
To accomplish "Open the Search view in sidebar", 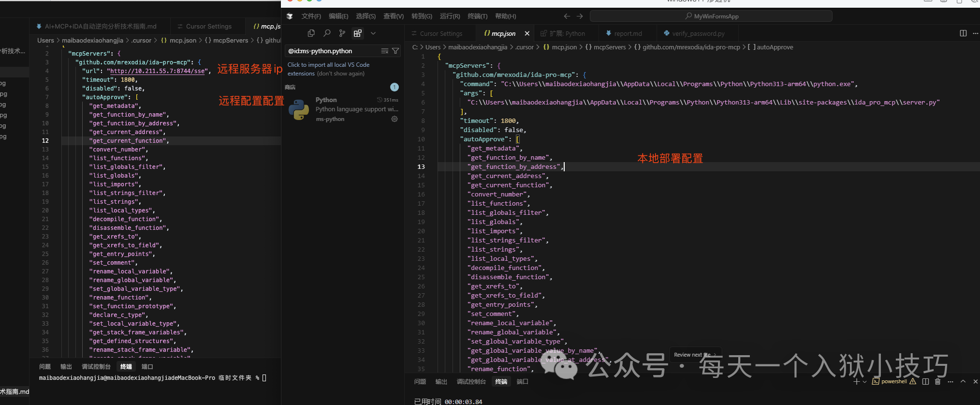I will (327, 33).
